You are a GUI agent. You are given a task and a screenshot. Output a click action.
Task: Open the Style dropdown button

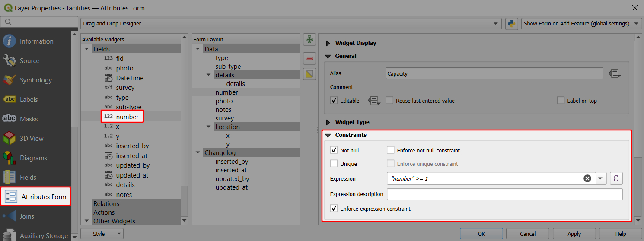102,234
